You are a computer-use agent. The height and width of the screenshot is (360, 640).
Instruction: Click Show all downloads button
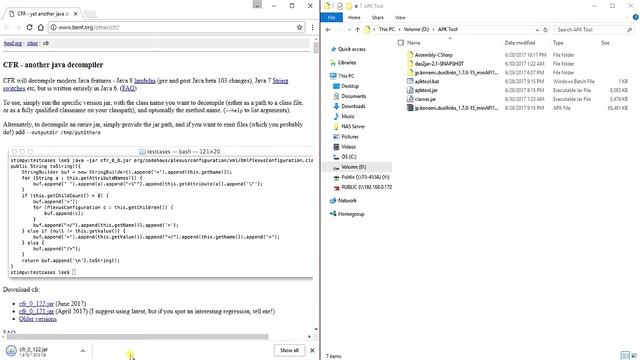pos(289,351)
